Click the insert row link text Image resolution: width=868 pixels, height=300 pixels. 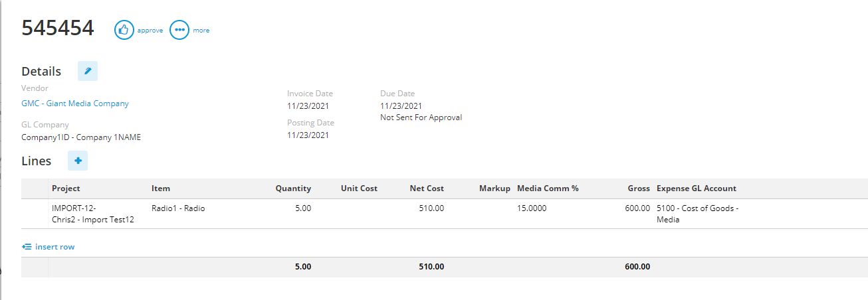click(x=55, y=247)
